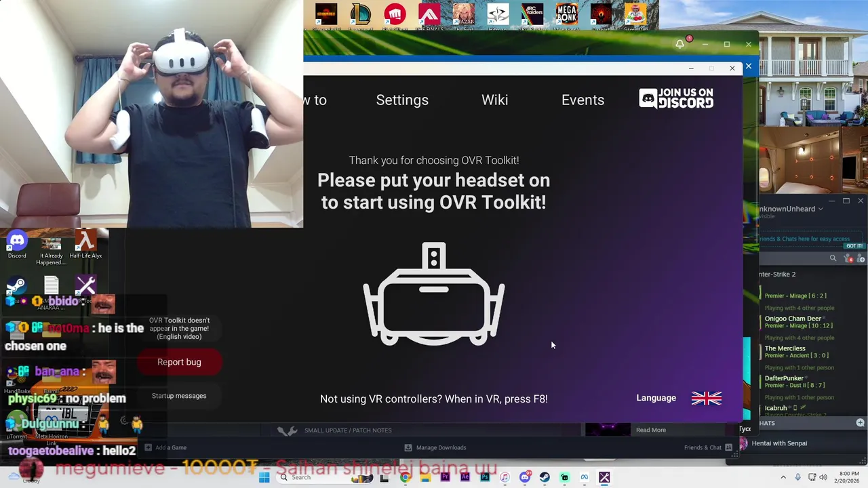Open Chrome from the taskbar
This screenshot has width=868, height=488.
coord(405,477)
